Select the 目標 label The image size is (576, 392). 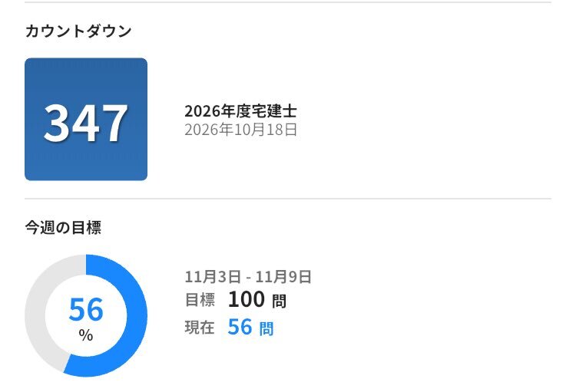pyautogui.click(x=200, y=300)
